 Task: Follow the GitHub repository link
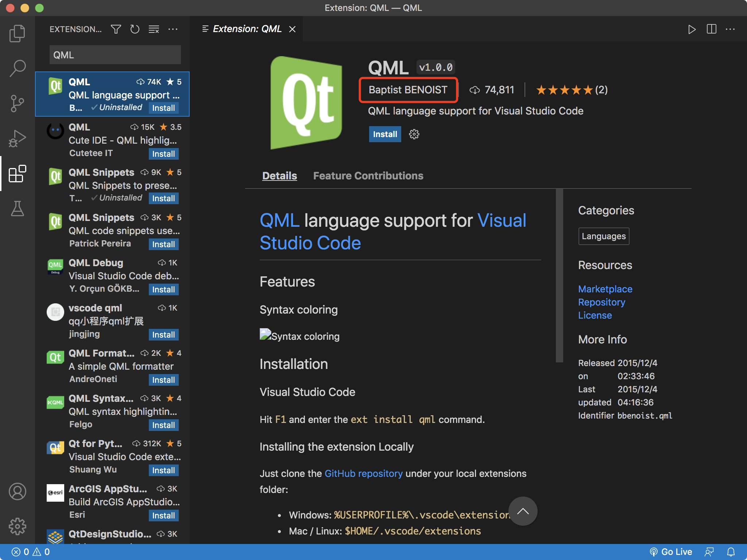363,474
